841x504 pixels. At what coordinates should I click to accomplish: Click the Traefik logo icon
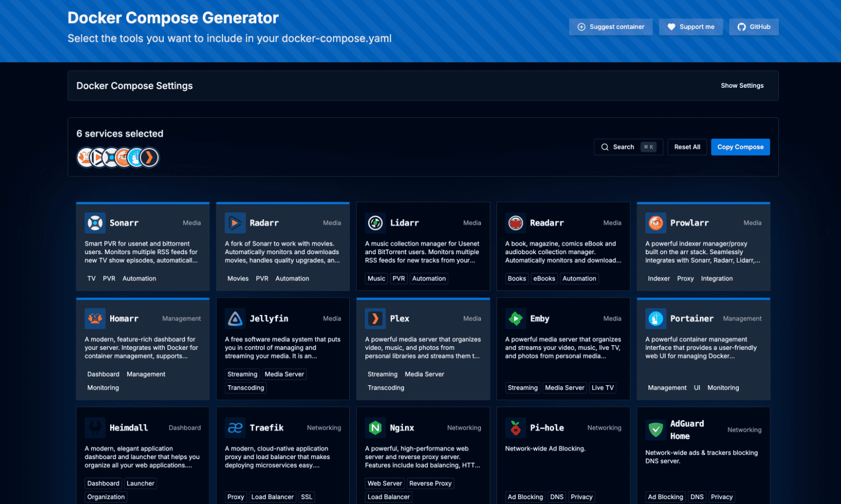[235, 427]
